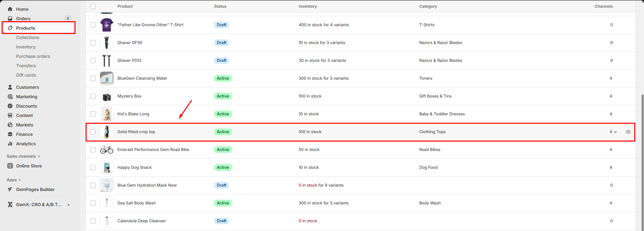Viewport: 644px width, 231px height.
Task: Preview Solid fitted crop top with eye icon
Action: click(x=628, y=132)
